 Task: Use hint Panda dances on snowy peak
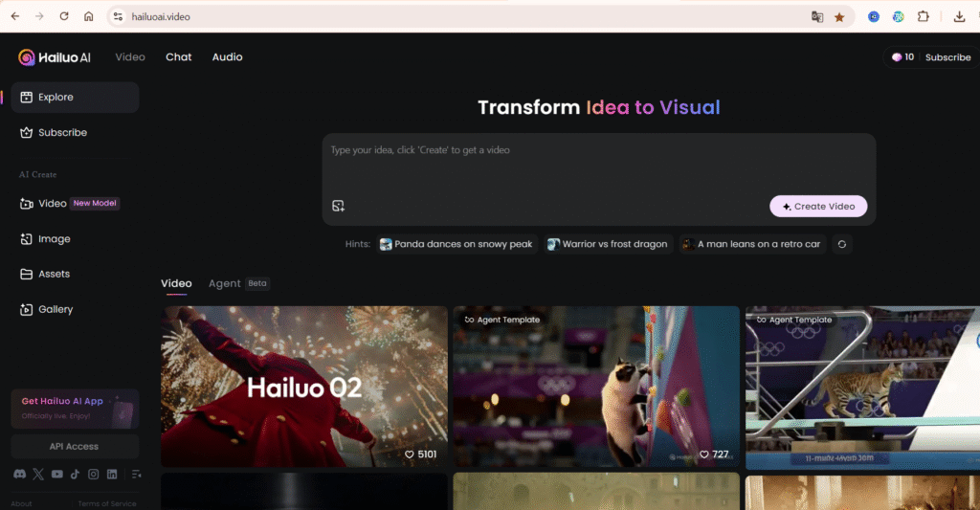(x=457, y=244)
